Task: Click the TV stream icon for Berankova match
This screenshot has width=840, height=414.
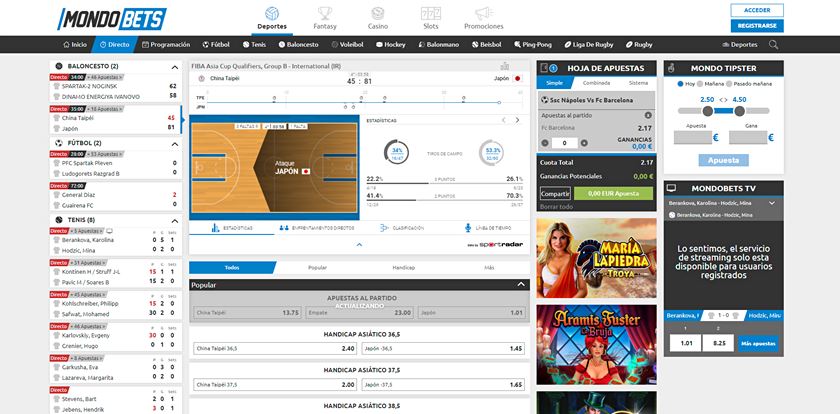Action: coord(109,231)
